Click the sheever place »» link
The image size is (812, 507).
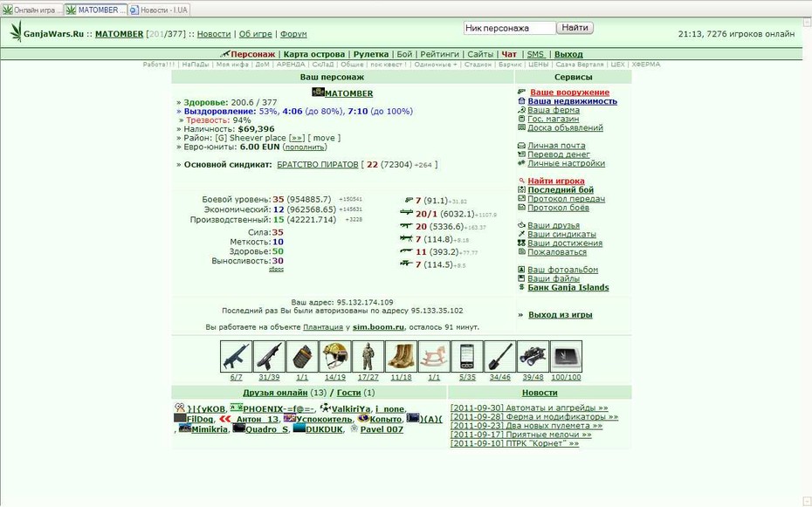(x=296, y=138)
